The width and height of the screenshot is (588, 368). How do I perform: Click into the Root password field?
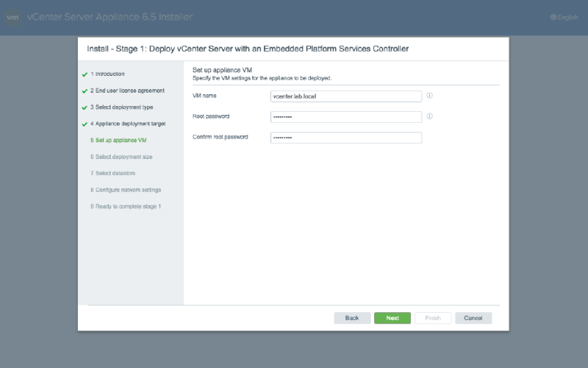pos(345,116)
